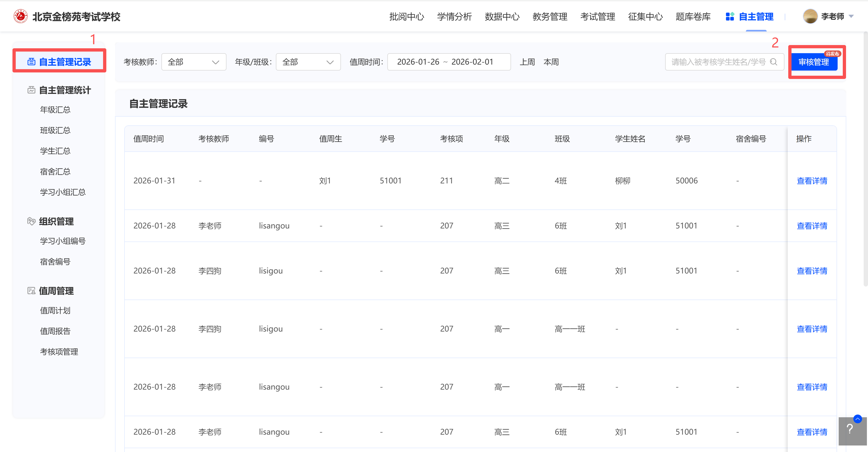This screenshot has height=452, width=868.
Task: Switch to 考试管理 in top navigation
Action: [x=597, y=17]
